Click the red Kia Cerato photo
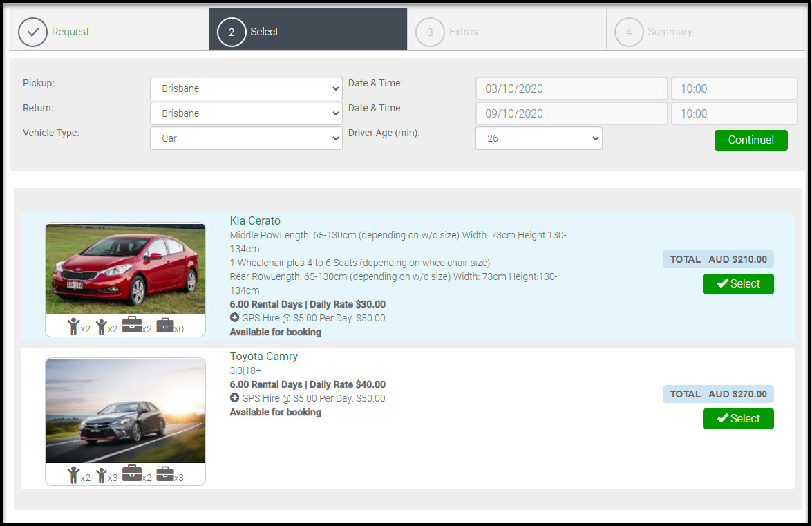This screenshot has height=526, width=812. (125, 269)
